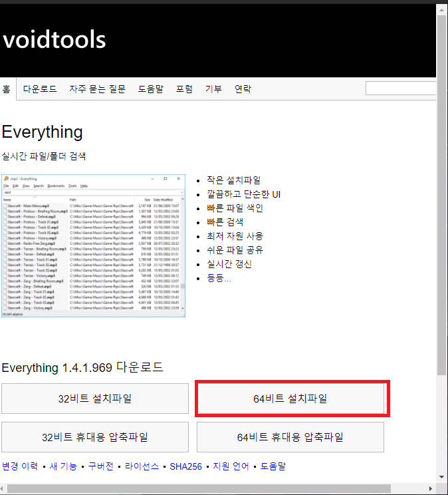Image resolution: width=448 pixels, height=495 pixels.
Task: Select the 작은 설치파일 bullet
Action: point(234,180)
